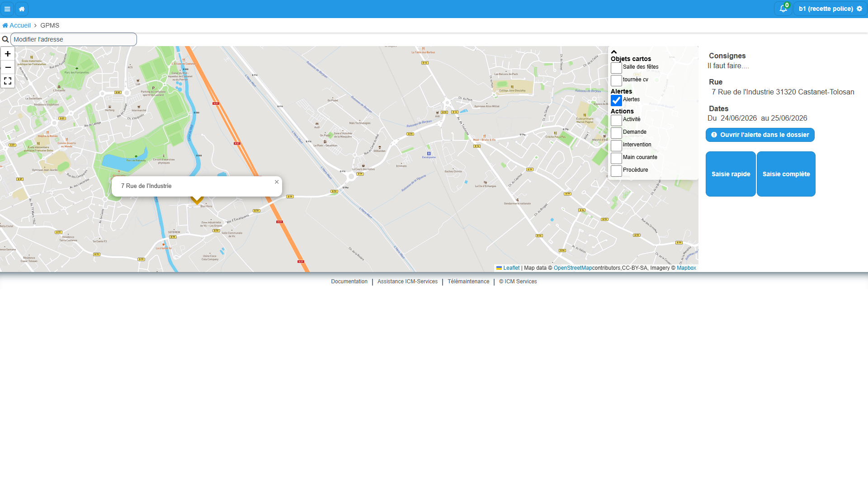Close the 7 Rue de l'Industrie popup

point(277,182)
